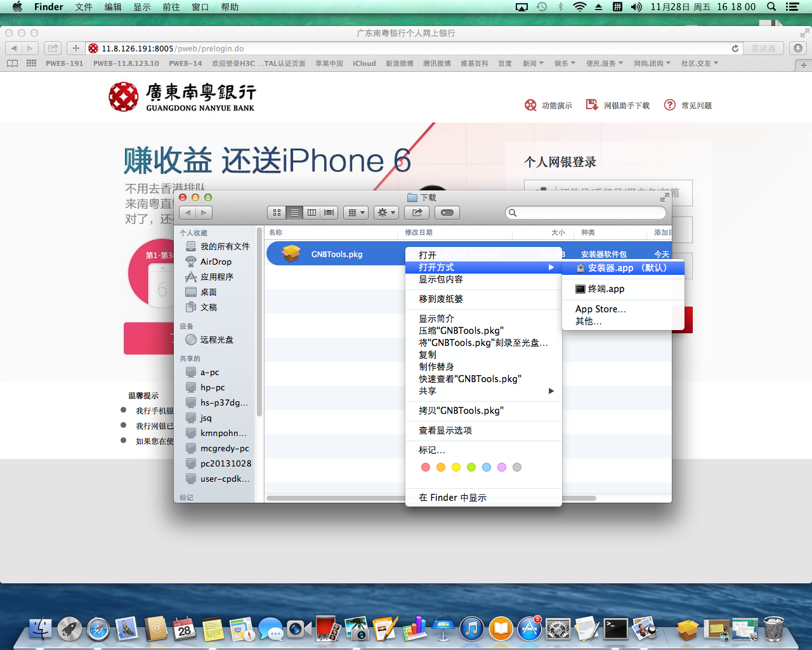This screenshot has width=812, height=650.
Task: Open Calendar icon showing 28 in Dock
Action: (x=185, y=629)
